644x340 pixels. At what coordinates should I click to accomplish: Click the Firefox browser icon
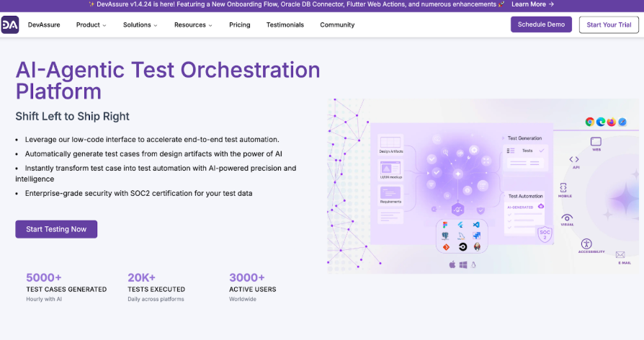pos(612,122)
